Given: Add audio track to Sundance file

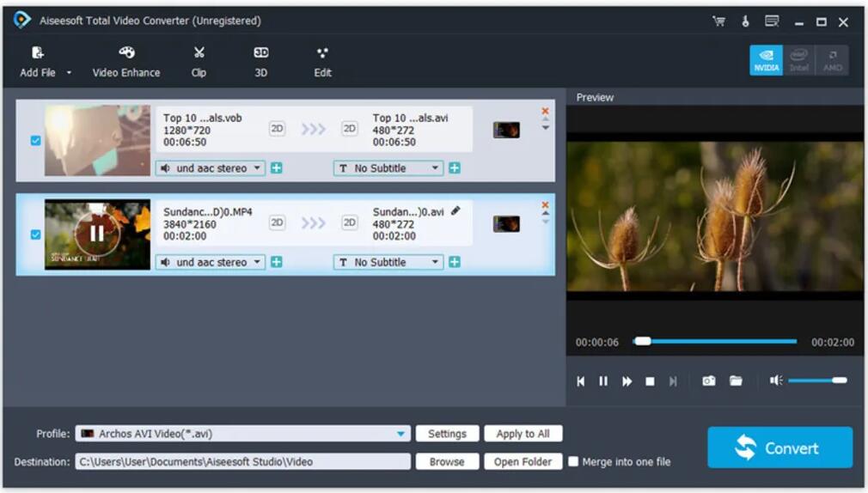Looking at the screenshot, I should point(276,262).
